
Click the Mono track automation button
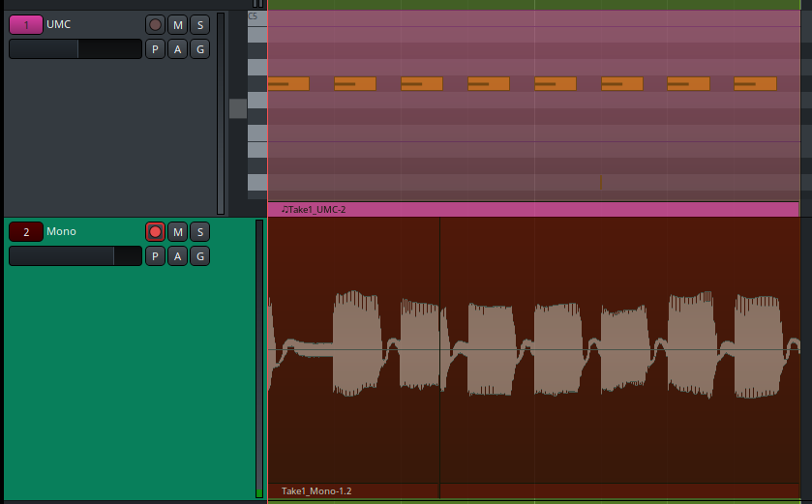[177, 255]
